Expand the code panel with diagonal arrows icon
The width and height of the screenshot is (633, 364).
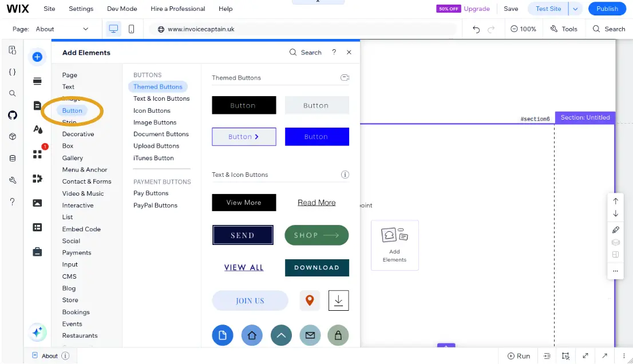[585, 356]
